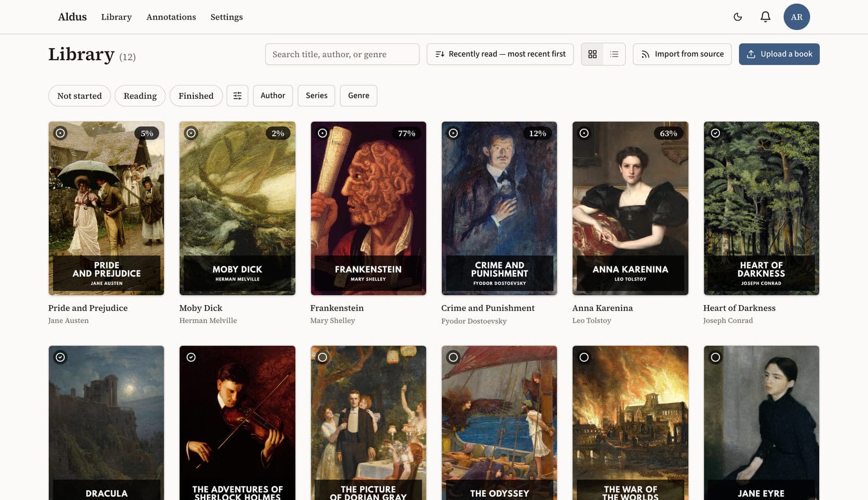Click the 2% progress badge
This screenshot has width=868, height=500.
click(278, 133)
